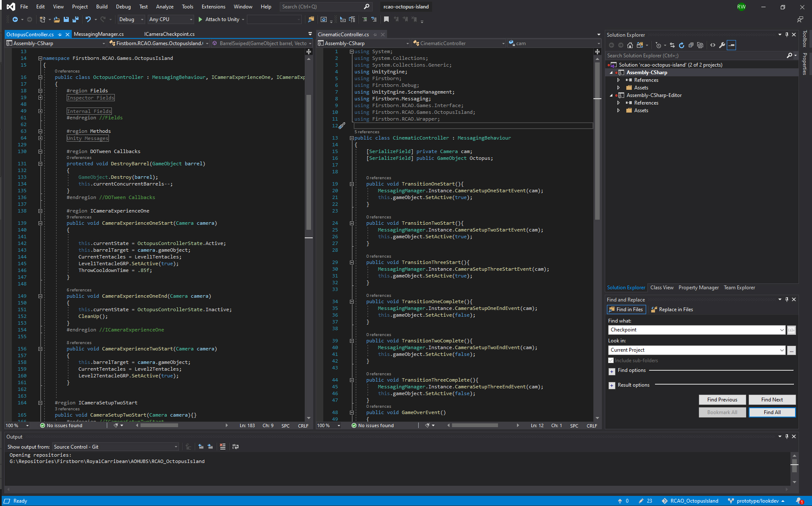812x506 pixels.
Task: Click the bookmark icon in toolbar
Action: (386, 19)
